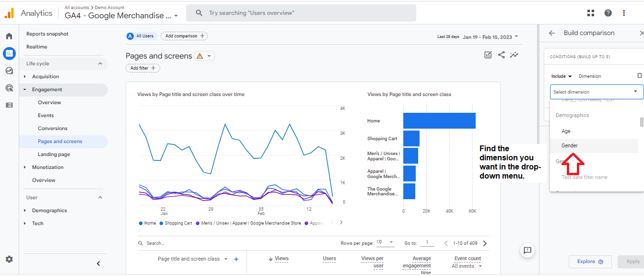Delete condition with the trash icon
The image size is (644, 276).
point(639,76)
